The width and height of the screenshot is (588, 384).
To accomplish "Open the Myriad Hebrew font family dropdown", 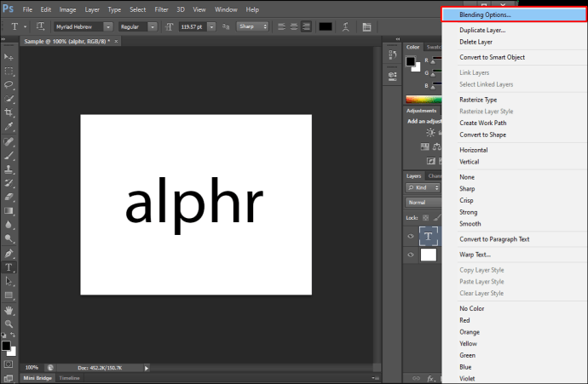I will pyautogui.click(x=108, y=26).
